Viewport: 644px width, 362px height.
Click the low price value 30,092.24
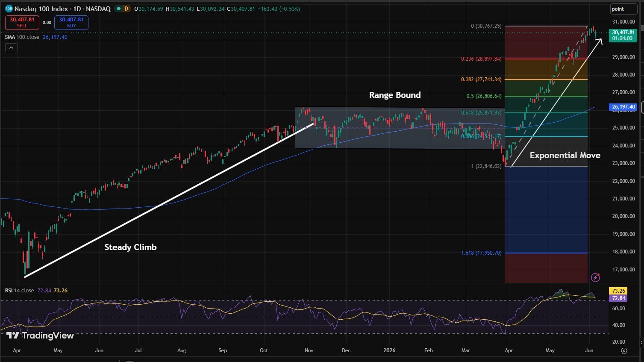(x=212, y=9)
